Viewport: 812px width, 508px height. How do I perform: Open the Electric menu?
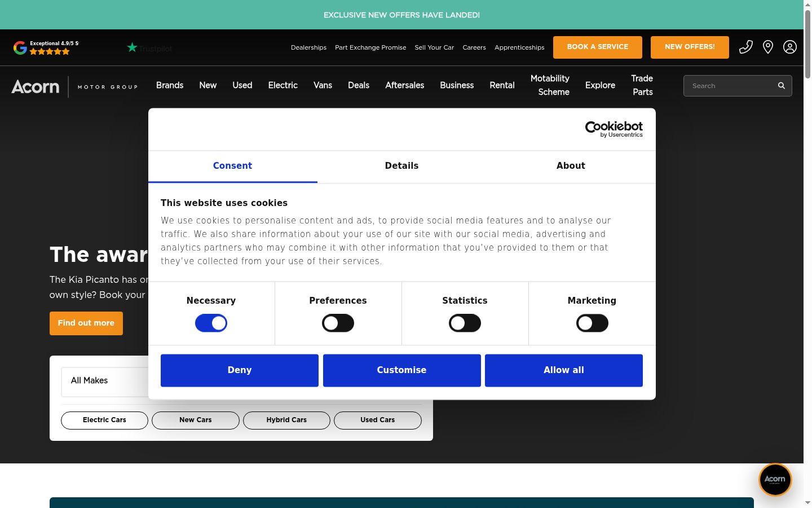pyautogui.click(x=283, y=85)
